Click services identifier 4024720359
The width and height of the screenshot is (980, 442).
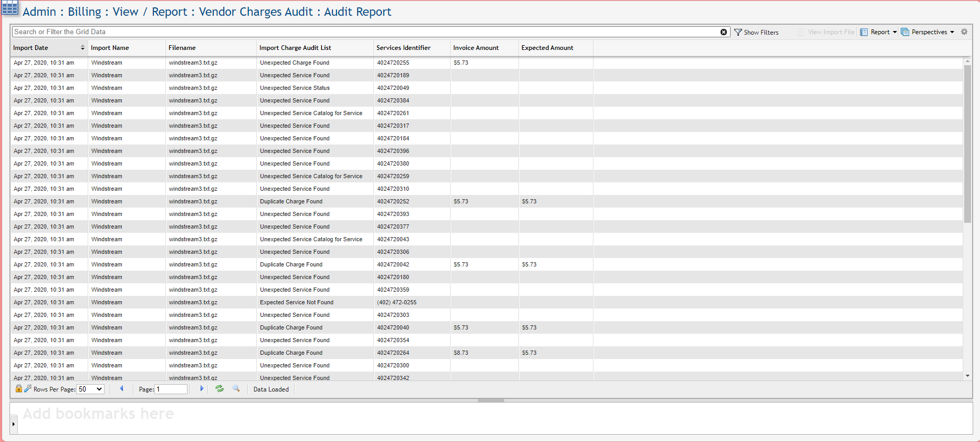(x=393, y=290)
